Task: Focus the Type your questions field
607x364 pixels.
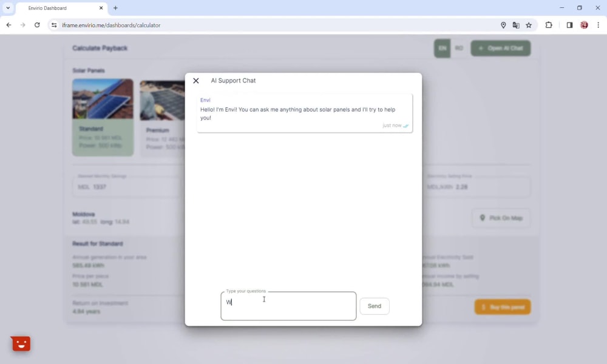Action: pyautogui.click(x=288, y=306)
